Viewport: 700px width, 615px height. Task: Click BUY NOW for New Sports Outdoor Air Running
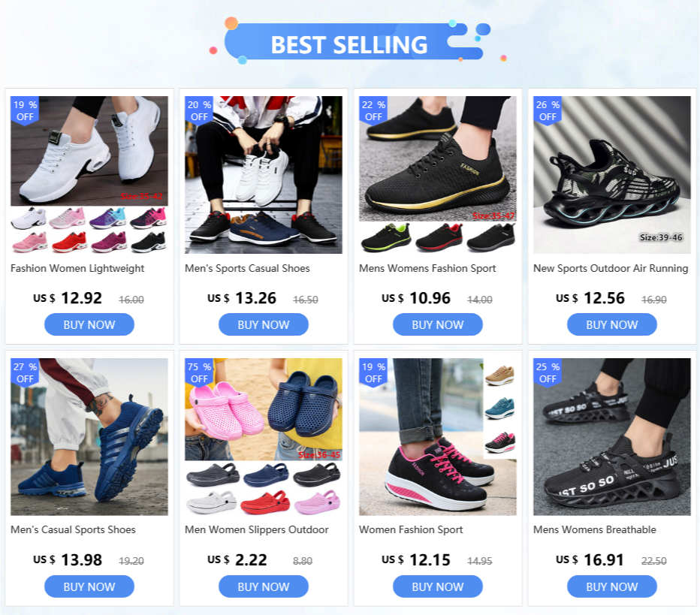pyautogui.click(x=611, y=324)
